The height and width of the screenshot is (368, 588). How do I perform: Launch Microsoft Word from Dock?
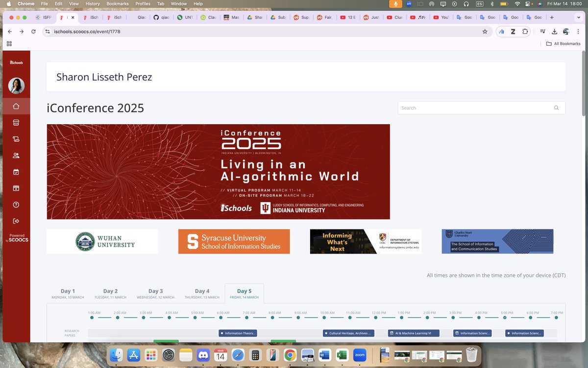(x=325, y=355)
